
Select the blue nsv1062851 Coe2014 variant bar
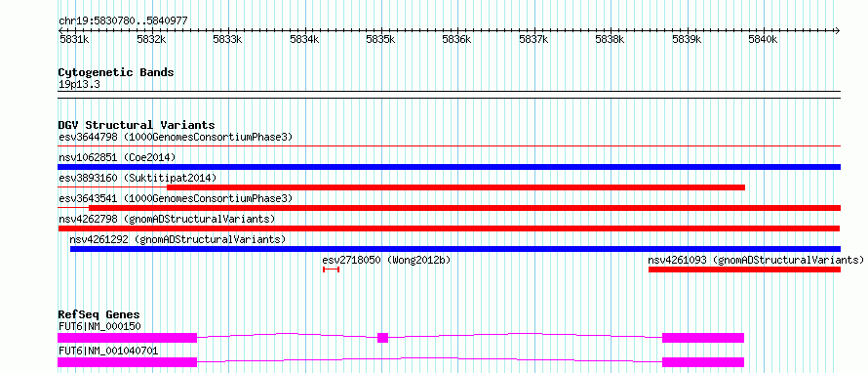tap(449, 167)
